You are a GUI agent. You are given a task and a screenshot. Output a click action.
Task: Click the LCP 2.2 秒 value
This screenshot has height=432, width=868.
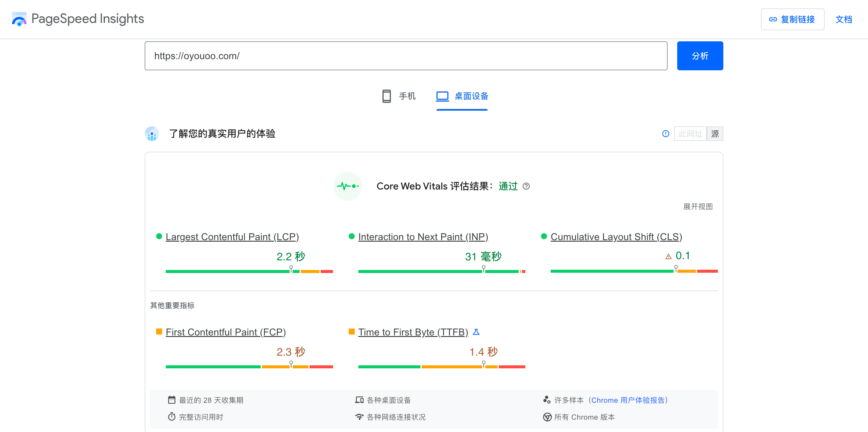coord(291,257)
